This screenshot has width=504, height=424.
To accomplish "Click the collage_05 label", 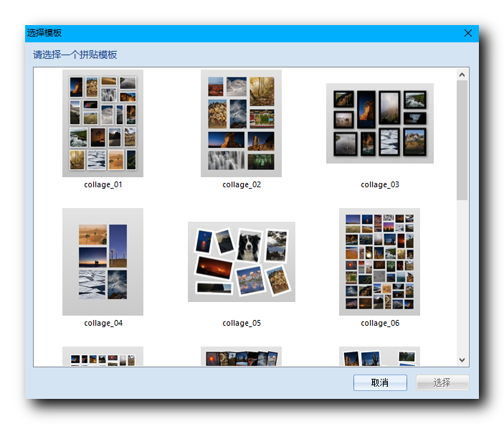I will coord(242,323).
